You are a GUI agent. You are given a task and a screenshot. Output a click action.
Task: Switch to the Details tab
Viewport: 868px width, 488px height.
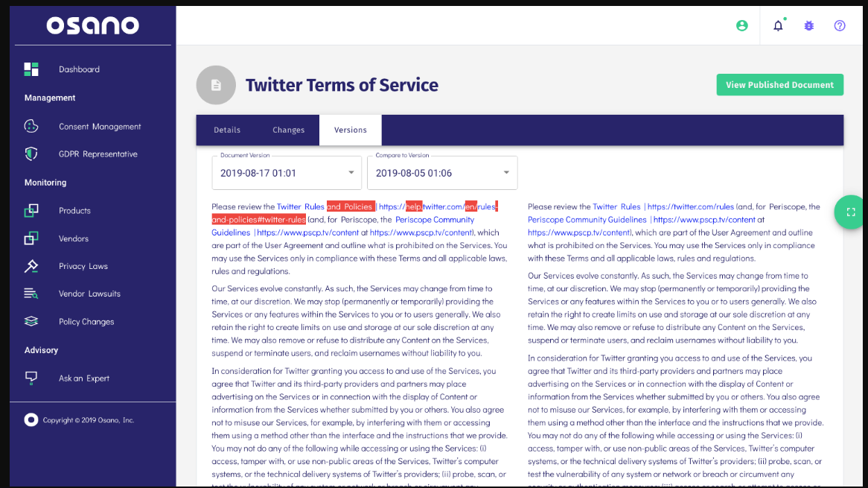tap(227, 130)
